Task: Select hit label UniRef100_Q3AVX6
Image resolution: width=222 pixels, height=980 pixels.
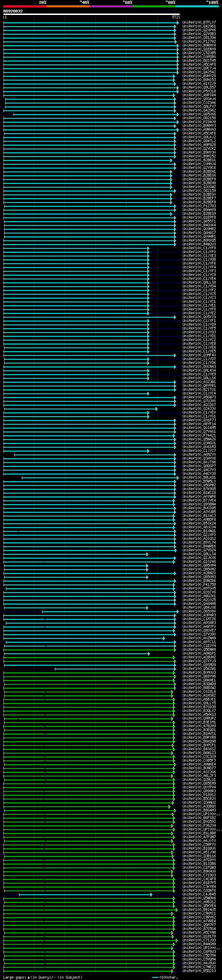Action: [x=199, y=459]
